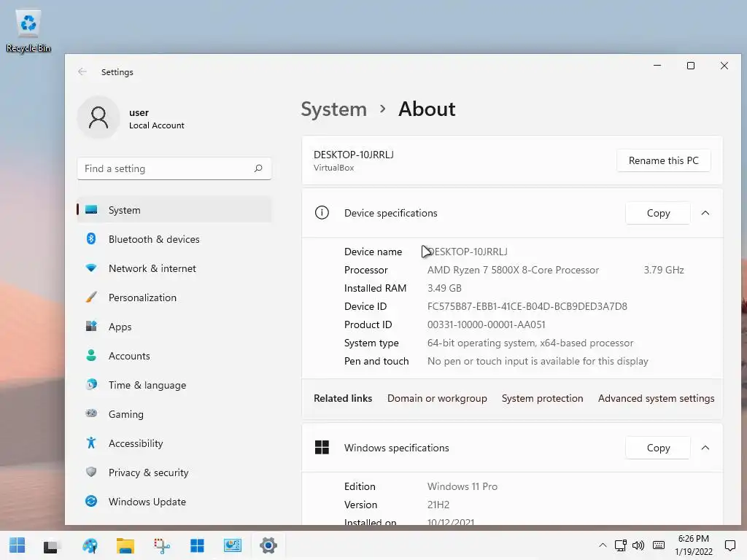
Task: Open Advanced system settings link
Action: (x=656, y=398)
